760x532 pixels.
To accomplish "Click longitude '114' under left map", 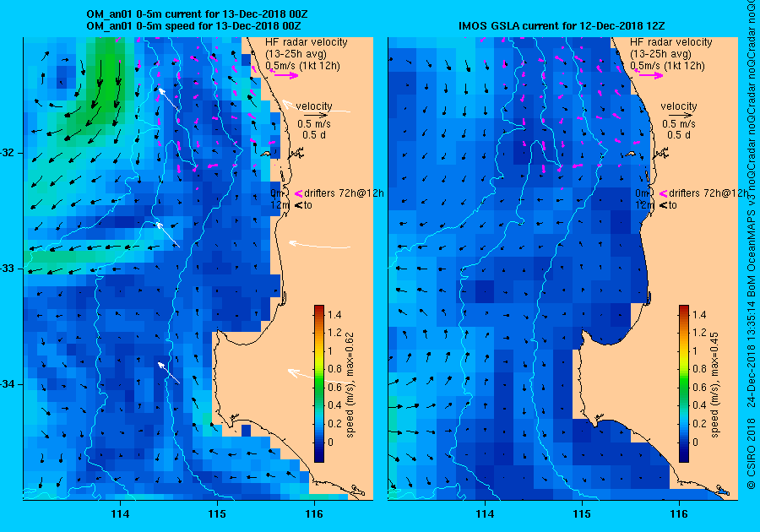I will tap(120, 514).
